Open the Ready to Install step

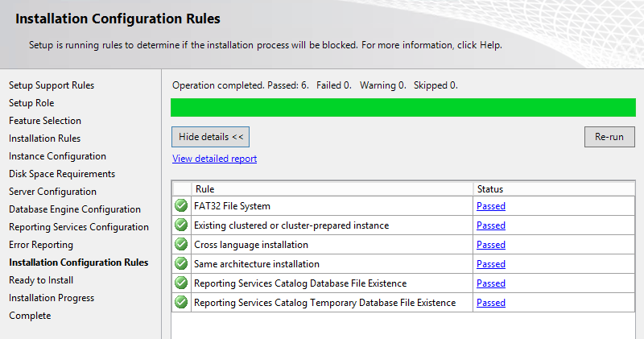point(41,280)
